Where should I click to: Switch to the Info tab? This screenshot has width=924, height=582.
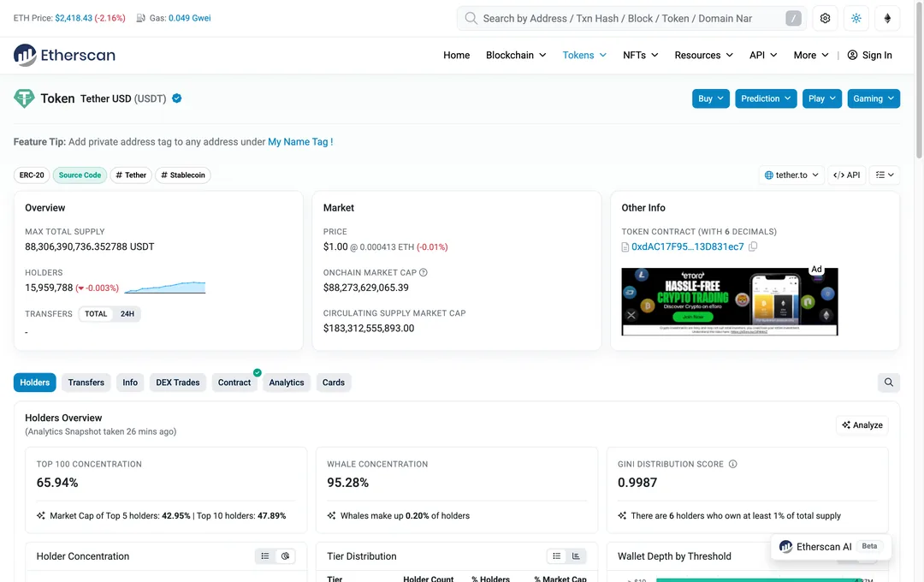click(x=130, y=382)
